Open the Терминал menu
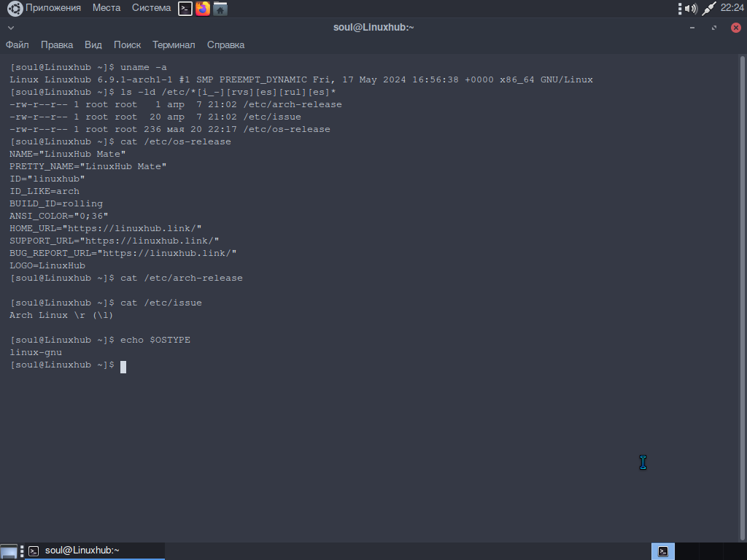The image size is (747, 560). [x=174, y=44]
